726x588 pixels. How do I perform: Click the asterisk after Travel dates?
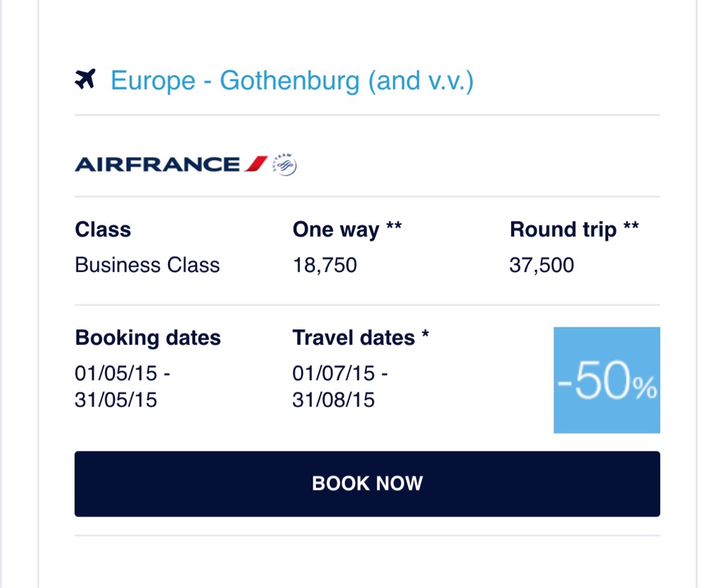click(425, 334)
